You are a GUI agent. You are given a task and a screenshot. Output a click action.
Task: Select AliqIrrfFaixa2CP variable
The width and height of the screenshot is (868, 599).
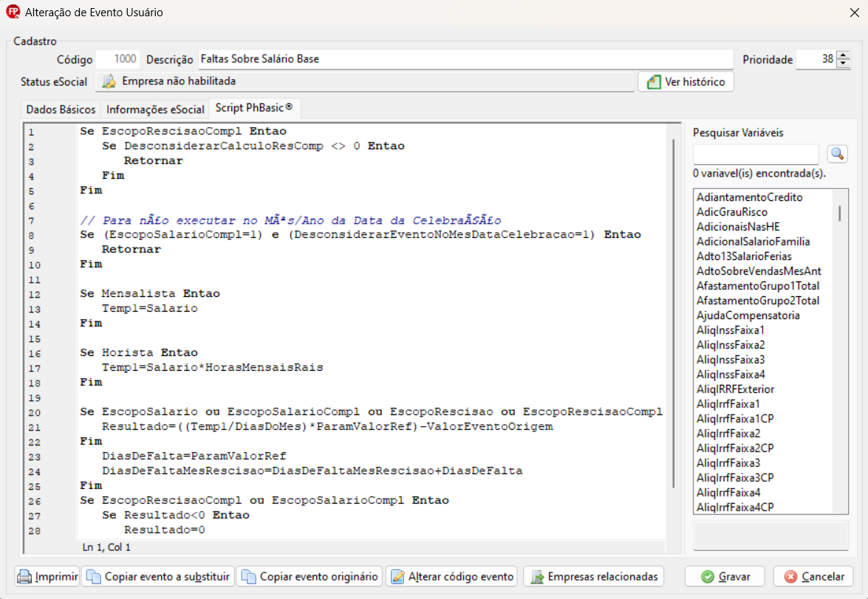pos(734,448)
